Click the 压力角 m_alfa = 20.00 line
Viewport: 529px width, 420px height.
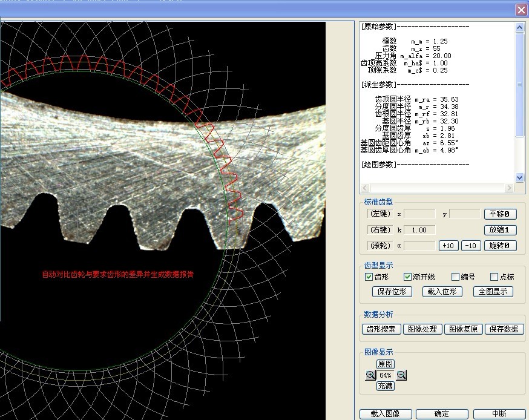pos(413,56)
